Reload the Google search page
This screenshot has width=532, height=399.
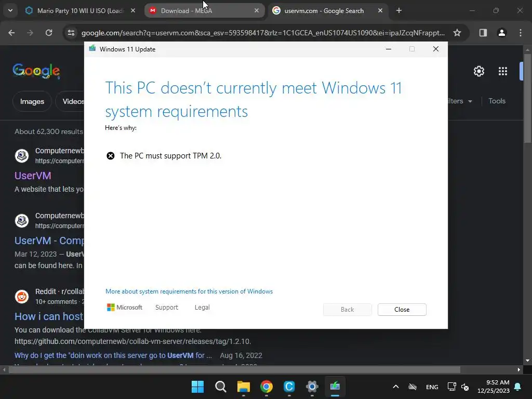click(x=49, y=33)
